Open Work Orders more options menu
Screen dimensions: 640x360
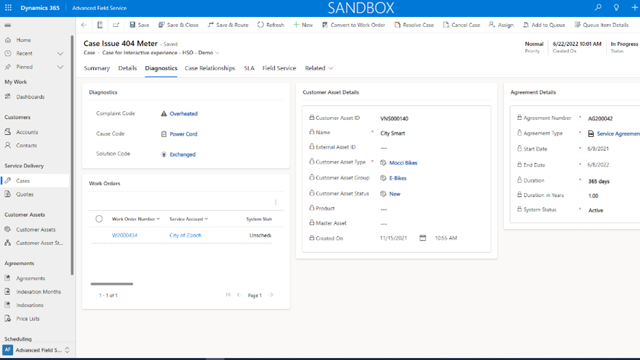(x=276, y=202)
